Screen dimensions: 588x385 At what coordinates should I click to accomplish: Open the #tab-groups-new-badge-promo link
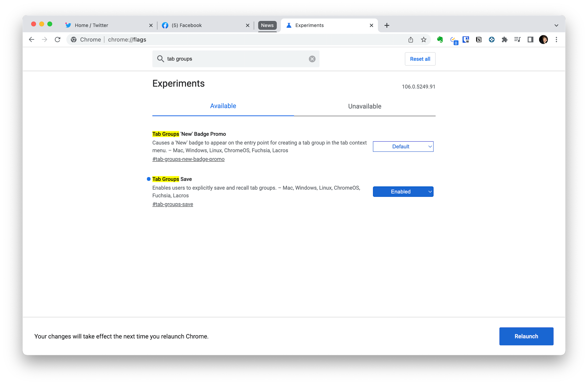point(188,159)
